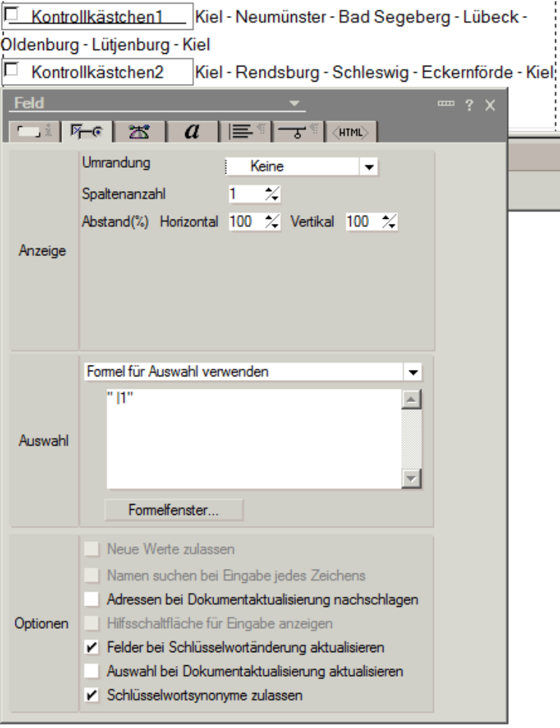560x728 pixels.
Task: Collapse the properties box via title bar icon
Action: point(446,104)
